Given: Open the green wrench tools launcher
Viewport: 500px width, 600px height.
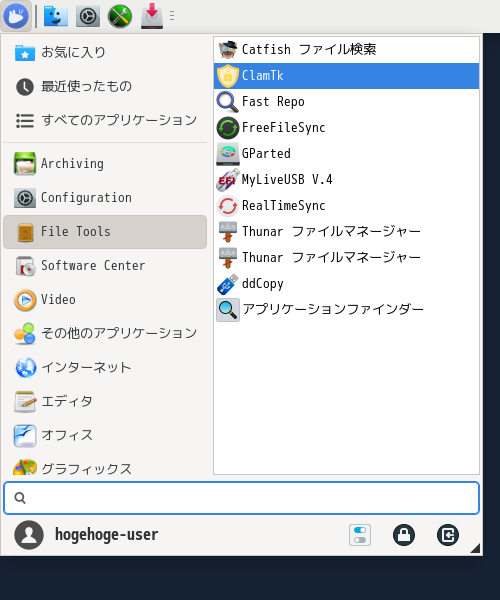Looking at the screenshot, I should point(120,16).
